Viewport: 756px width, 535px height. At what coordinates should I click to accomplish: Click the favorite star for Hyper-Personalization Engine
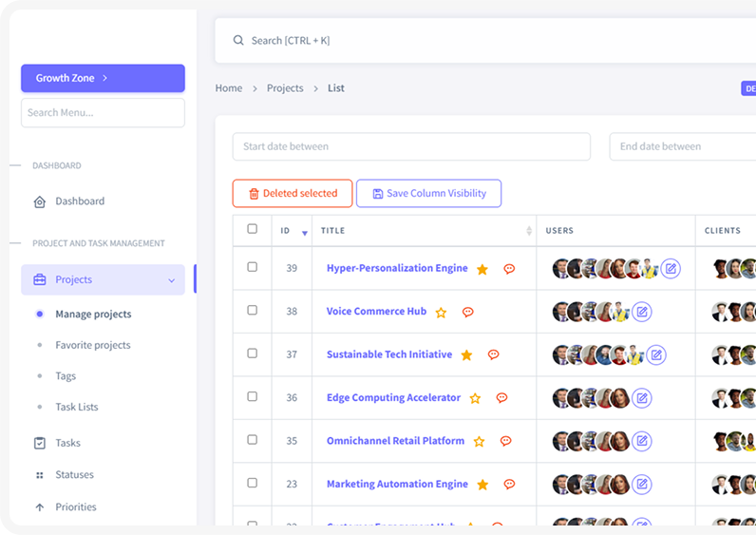point(482,269)
